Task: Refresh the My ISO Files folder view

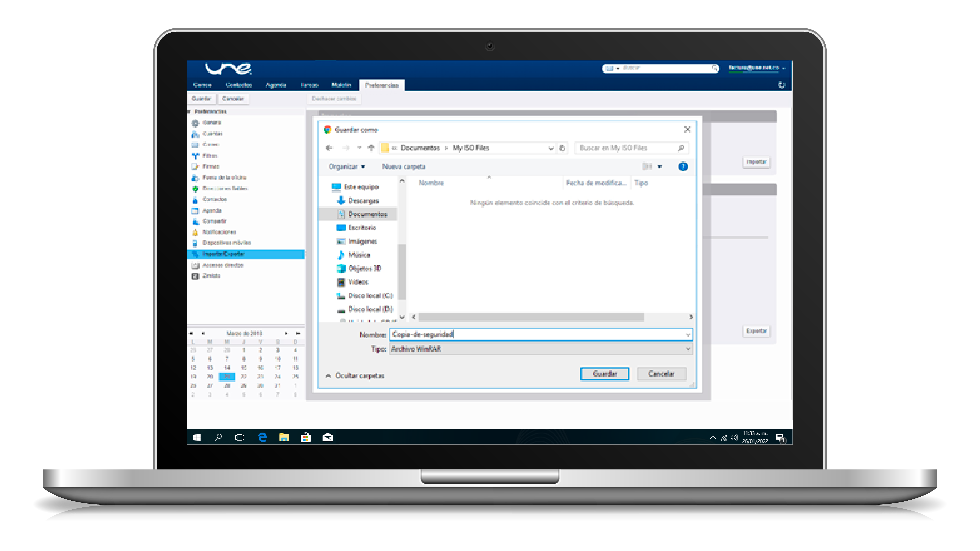Action: click(x=562, y=148)
